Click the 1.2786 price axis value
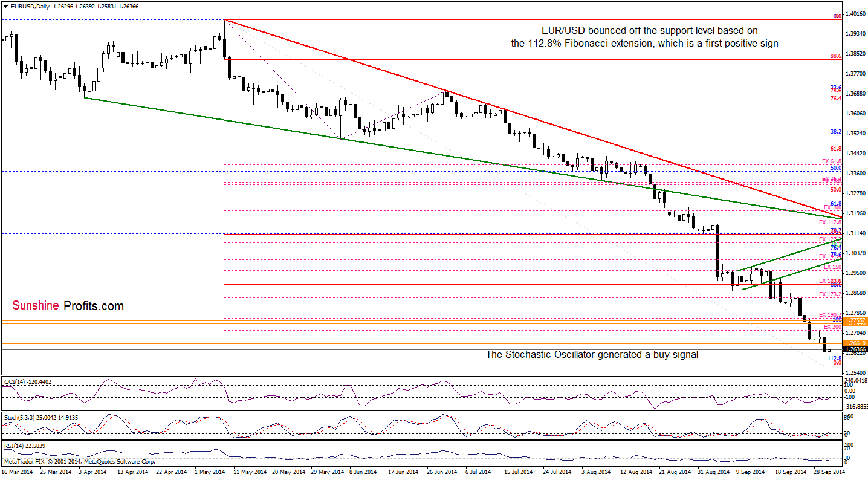The height and width of the screenshot is (477, 868). [855, 313]
